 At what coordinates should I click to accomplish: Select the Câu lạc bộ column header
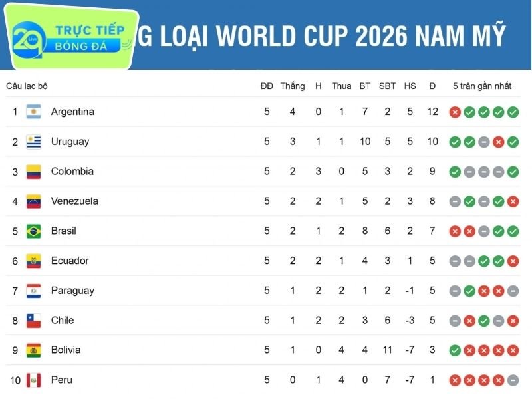point(27,86)
